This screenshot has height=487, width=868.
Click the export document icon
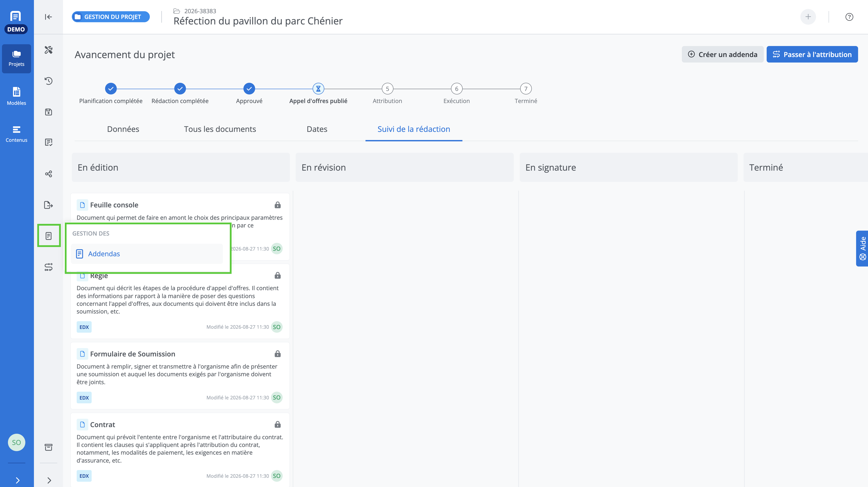coord(48,205)
